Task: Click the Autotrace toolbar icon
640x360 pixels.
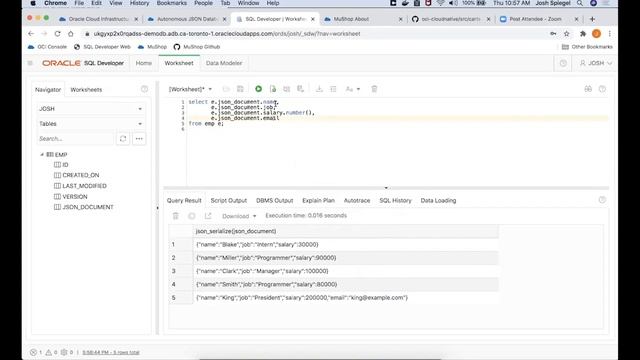Action: pyautogui.click(x=300, y=89)
